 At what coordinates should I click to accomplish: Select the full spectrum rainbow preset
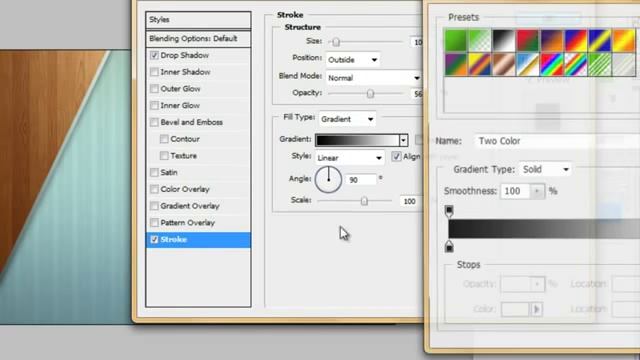552,64
